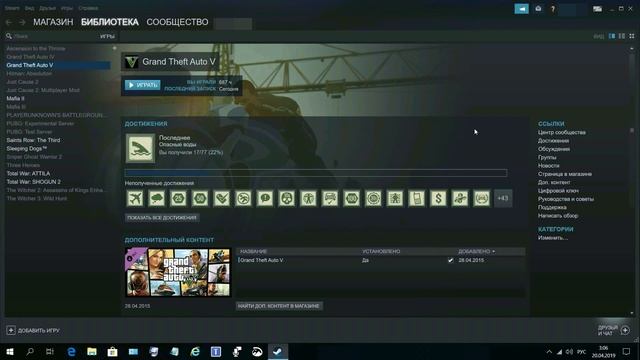Select the mobile phone achievement icon
Image resolution: width=640 pixels, height=360 pixels.
pos(417,198)
